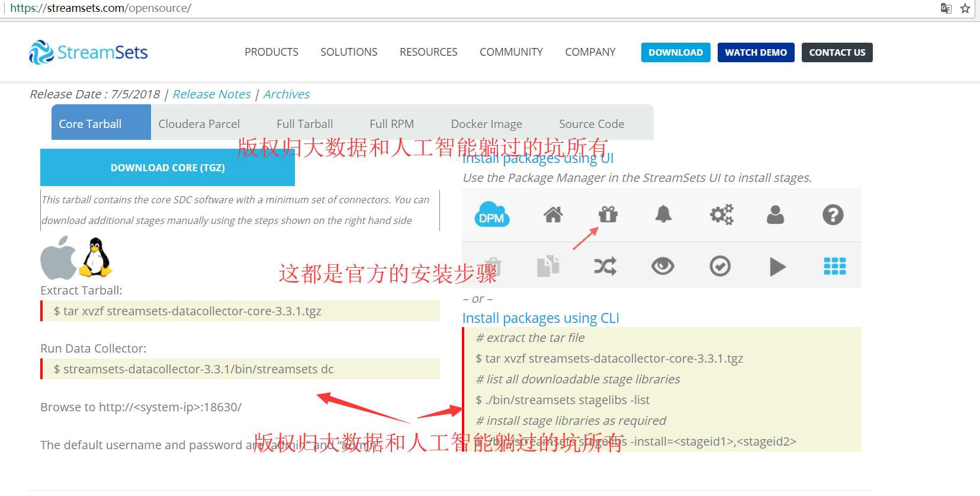Click the duplicate pipeline icon

(548, 266)
